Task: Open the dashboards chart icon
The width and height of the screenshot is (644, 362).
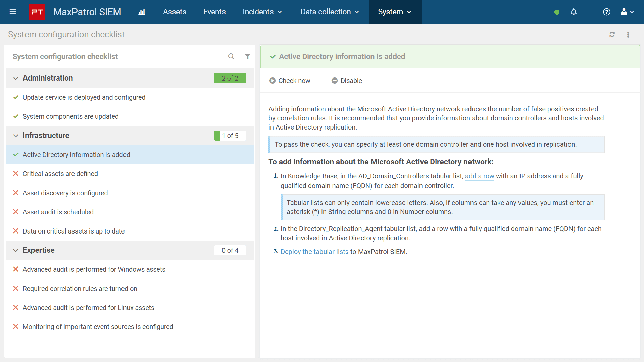Action: point(142,12)
